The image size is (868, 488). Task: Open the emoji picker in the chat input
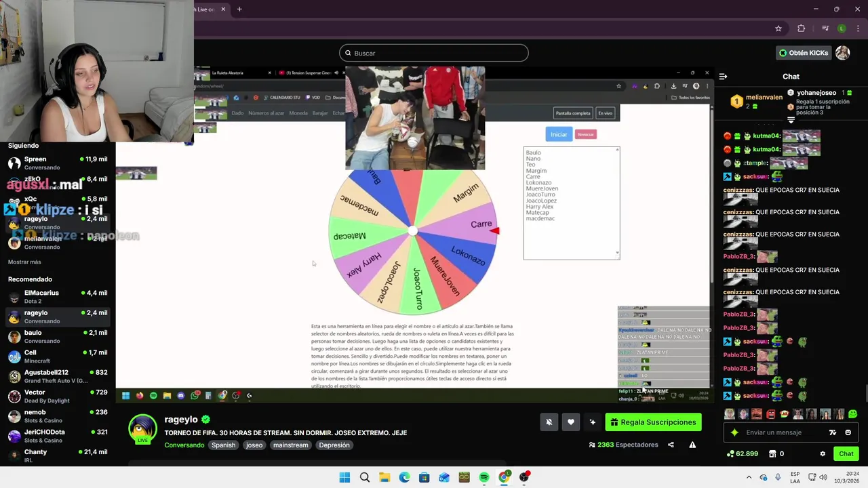848,432
